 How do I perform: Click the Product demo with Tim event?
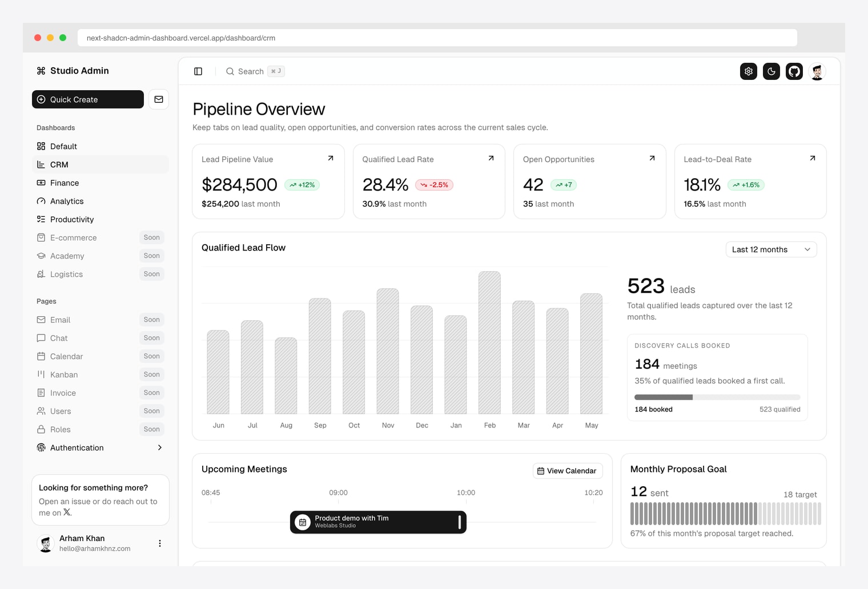[x=378, y=522]
